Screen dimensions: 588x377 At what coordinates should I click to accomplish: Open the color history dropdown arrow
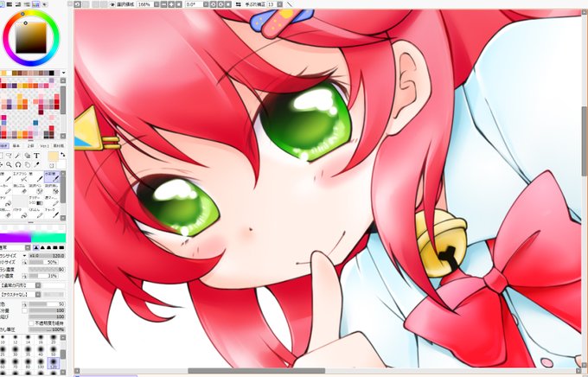(x=63, y=73)
